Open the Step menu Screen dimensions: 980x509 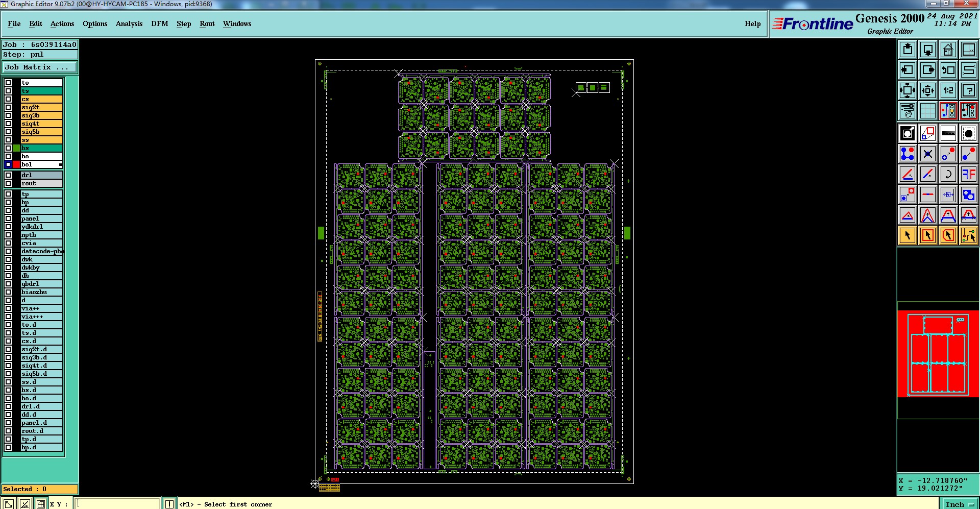(x=184, y=23)
